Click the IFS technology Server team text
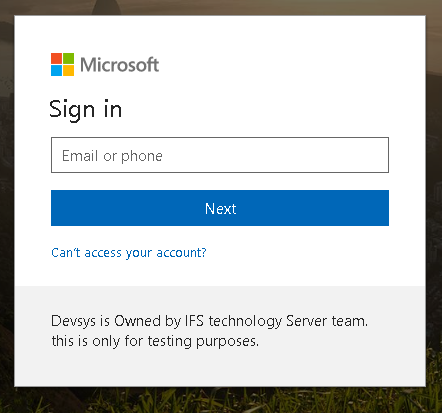 (276, 321)
